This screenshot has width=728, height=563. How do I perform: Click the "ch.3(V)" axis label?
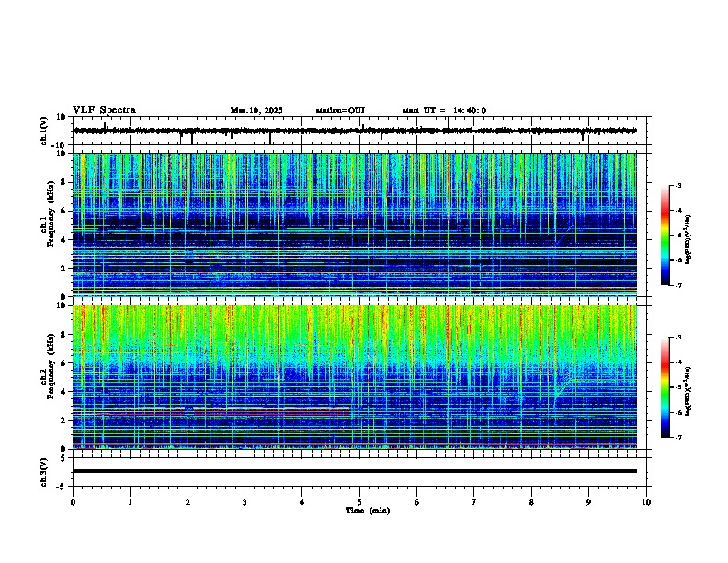[x=44, y=472]
